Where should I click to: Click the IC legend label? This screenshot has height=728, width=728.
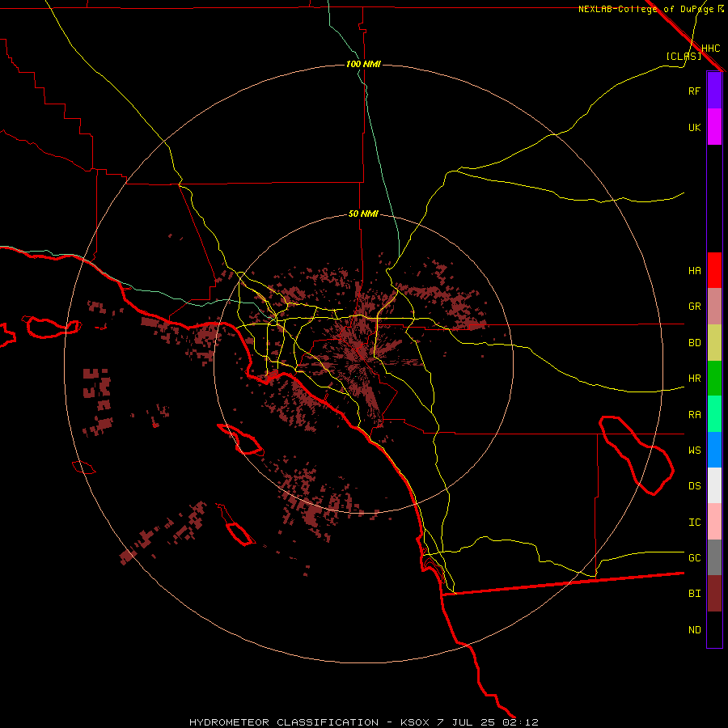[694, 523]
